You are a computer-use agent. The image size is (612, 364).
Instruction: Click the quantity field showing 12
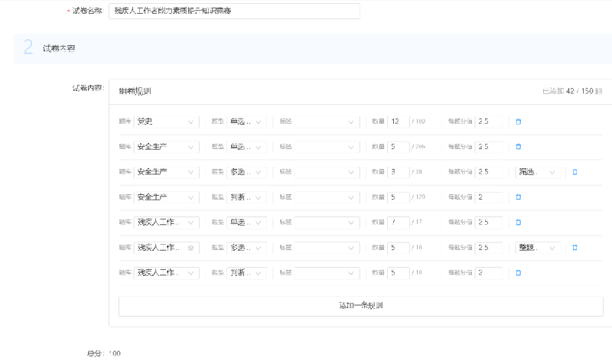tap(399, 122)
